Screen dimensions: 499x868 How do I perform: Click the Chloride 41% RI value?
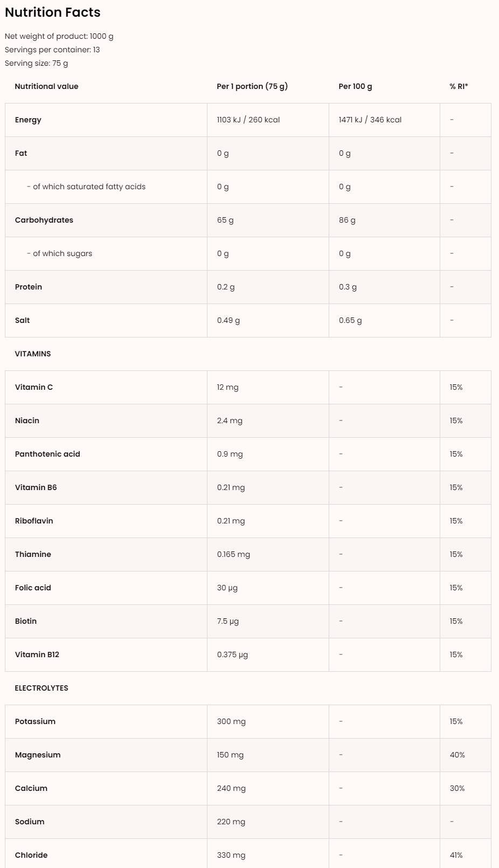[456, 855]
